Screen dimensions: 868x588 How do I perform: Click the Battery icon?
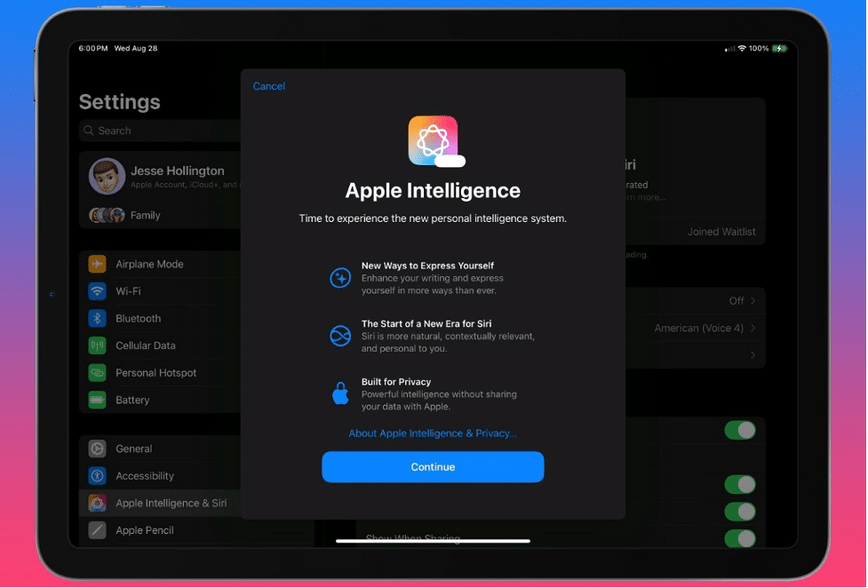pos(96,400)
